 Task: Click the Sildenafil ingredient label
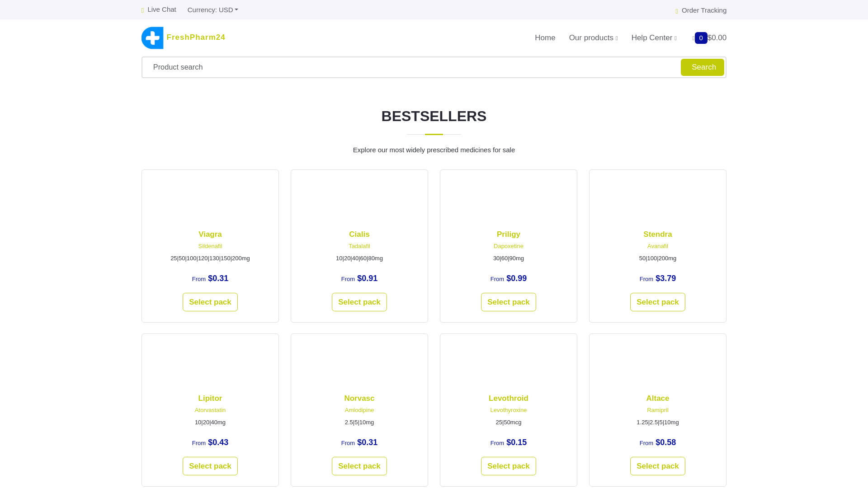[x=210, y=246]
